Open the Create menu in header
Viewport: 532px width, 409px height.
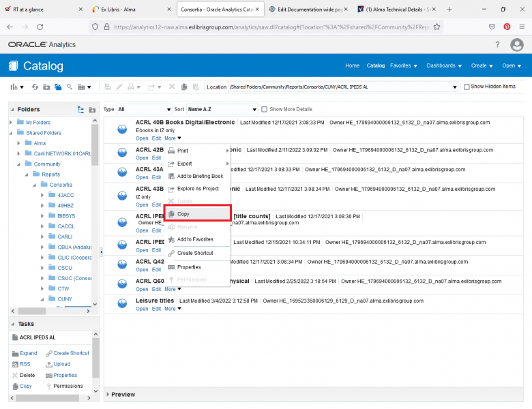[482, 65]
